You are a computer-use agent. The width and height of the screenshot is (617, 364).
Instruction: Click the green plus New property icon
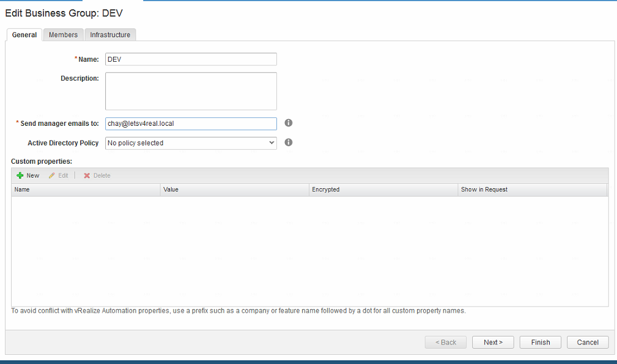tap(20, 176)
